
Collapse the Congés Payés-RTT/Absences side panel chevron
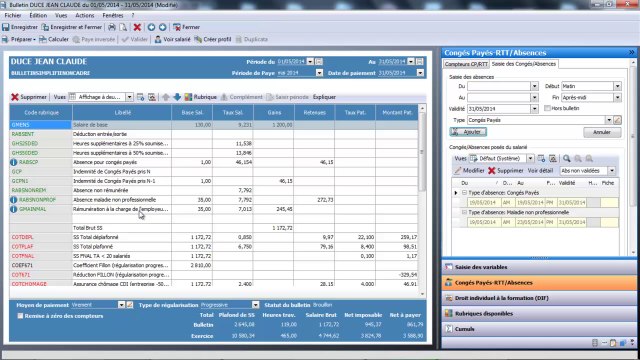[x=631, y=53]
